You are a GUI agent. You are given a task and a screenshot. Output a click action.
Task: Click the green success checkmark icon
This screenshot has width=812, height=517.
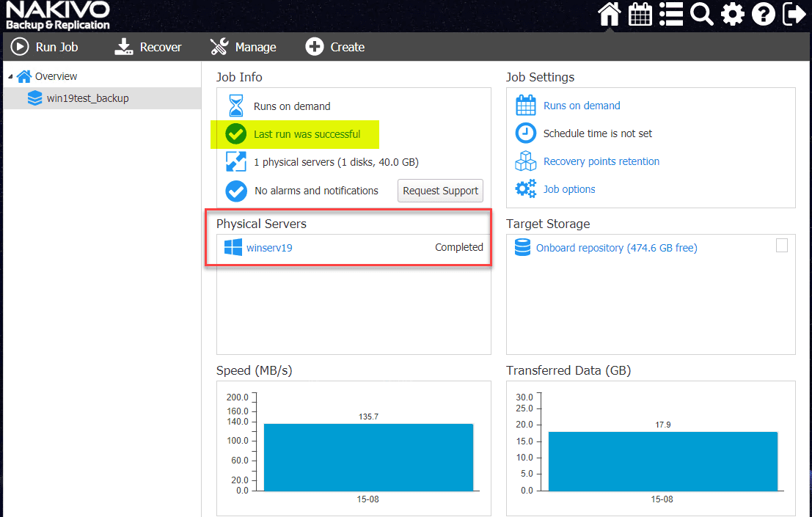pyautogui.click(x=235, y=134)
